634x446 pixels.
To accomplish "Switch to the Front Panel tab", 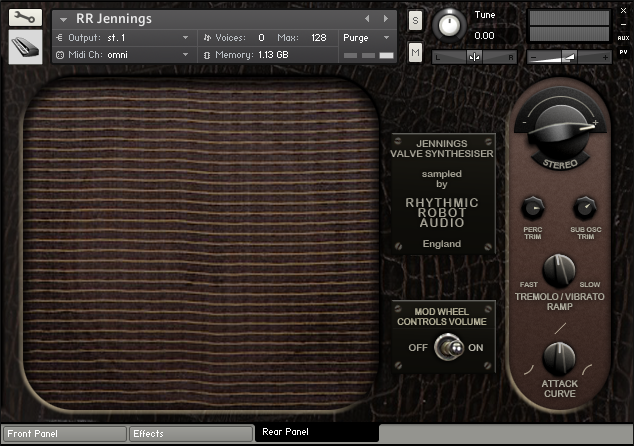I will point(64,433).
